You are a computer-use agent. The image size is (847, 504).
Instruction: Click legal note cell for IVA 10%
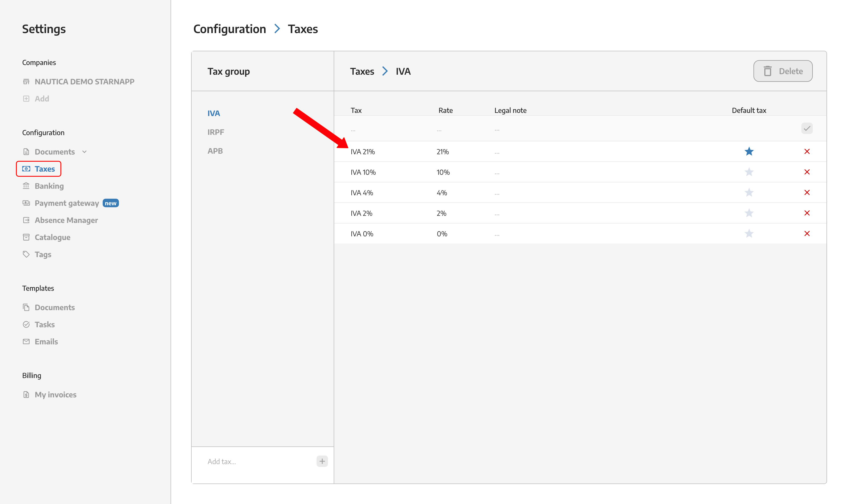pyautogui.click(x=497, y=173)
